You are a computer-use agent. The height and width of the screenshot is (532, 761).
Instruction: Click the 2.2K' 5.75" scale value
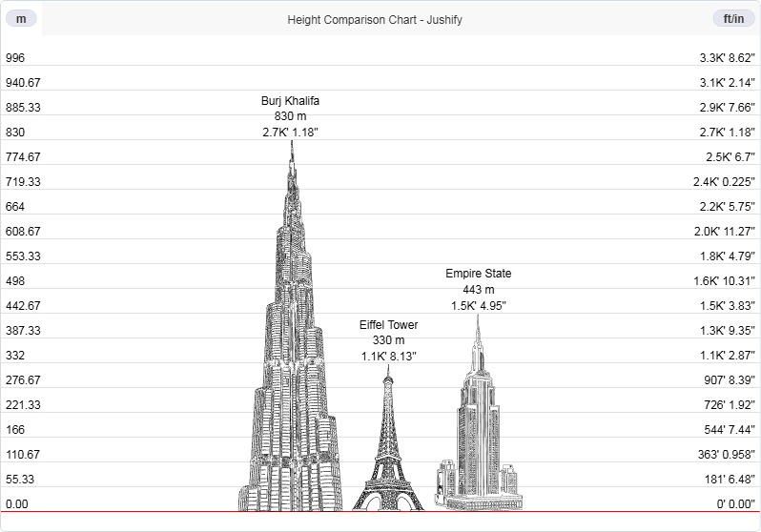pos(727,206)
